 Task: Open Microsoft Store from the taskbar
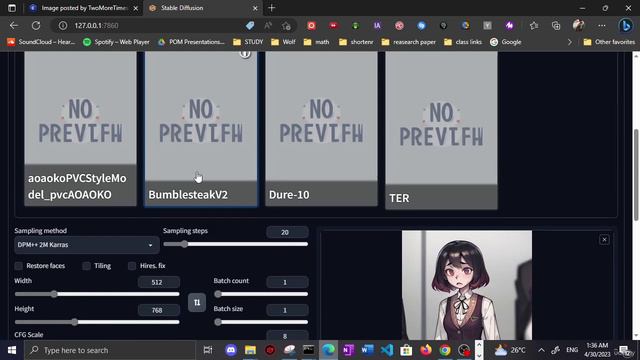click(406, 350)
